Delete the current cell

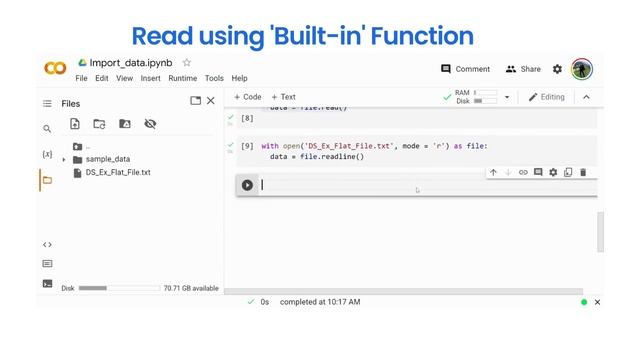(x=583, y=172)
